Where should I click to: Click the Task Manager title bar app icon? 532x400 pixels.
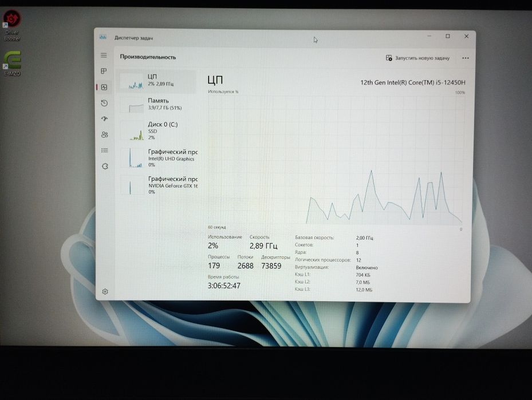click(x=103, y=37)
